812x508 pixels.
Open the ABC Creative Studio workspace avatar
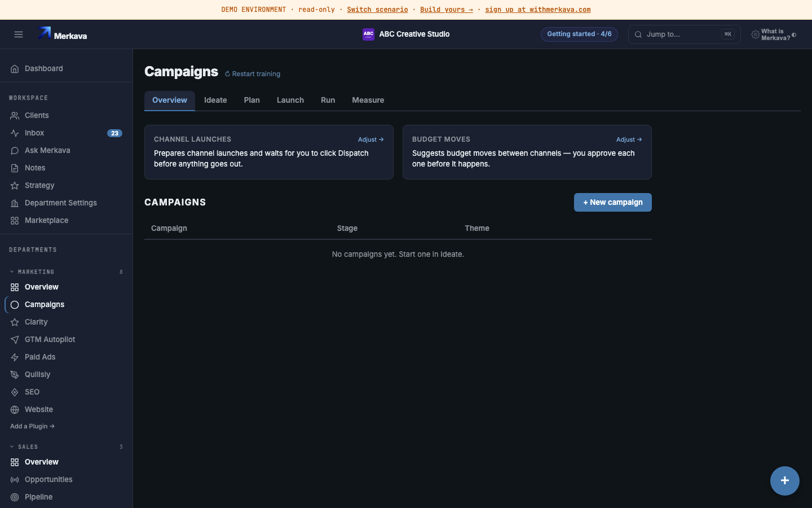point(368,34)
